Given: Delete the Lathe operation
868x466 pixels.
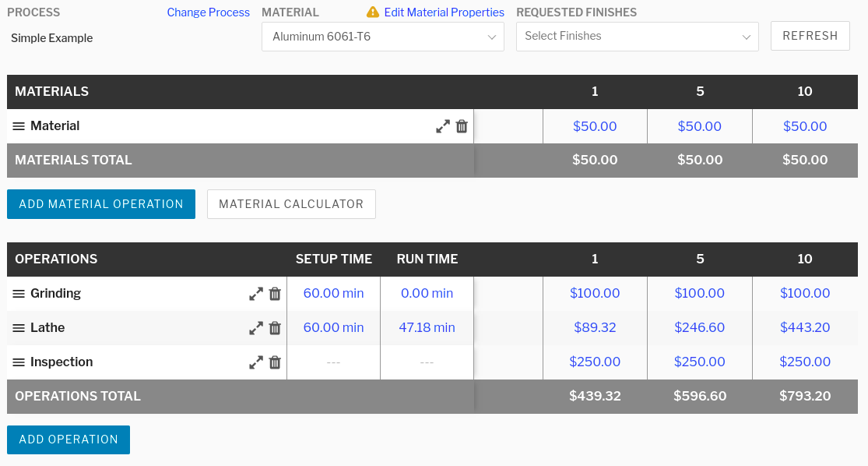Looking at the screenshot, I should click(x=275, y=328).
